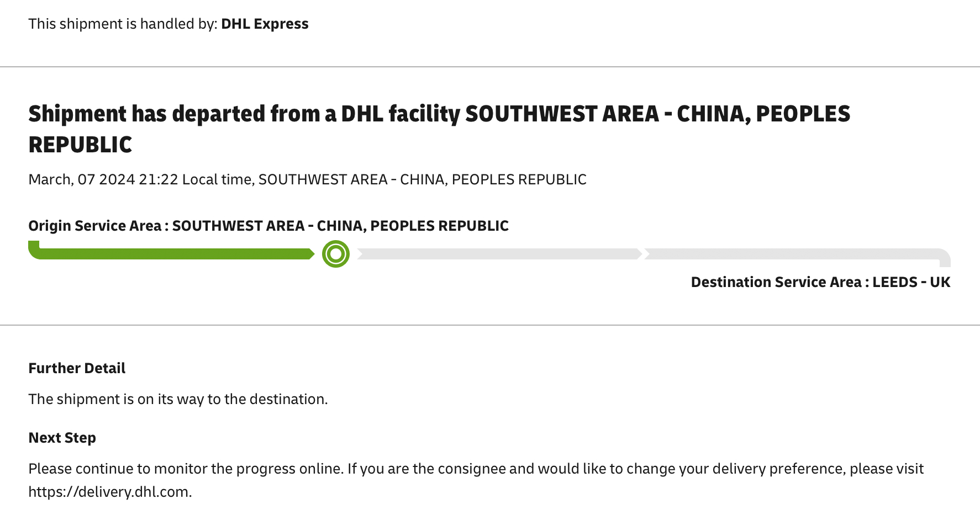Click the March 07 2024 timestamp line
This screenshot has width=980, height=531.
[307, 179]
